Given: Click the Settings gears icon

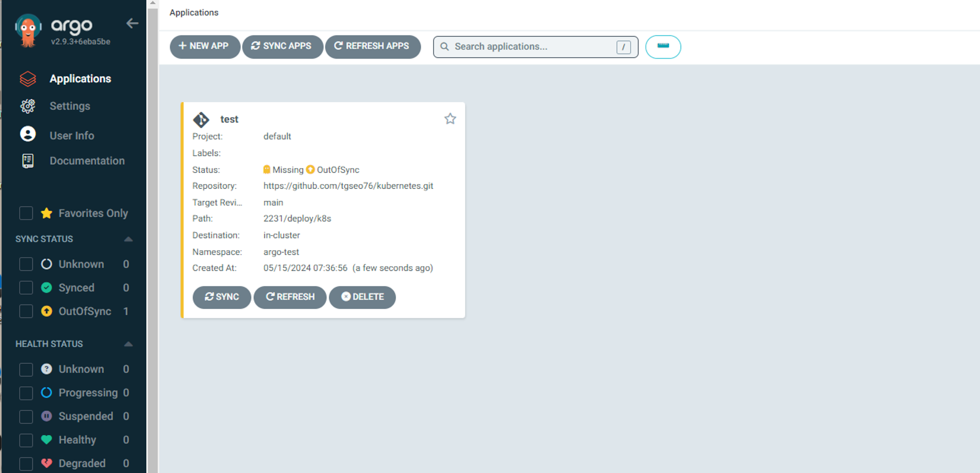Looking at the screenshot, I should tap(28, 106).
